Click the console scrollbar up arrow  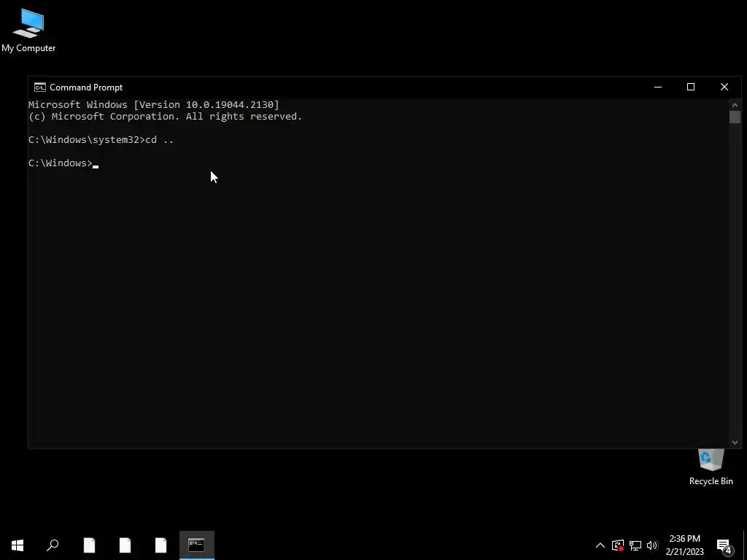point(735,105)
